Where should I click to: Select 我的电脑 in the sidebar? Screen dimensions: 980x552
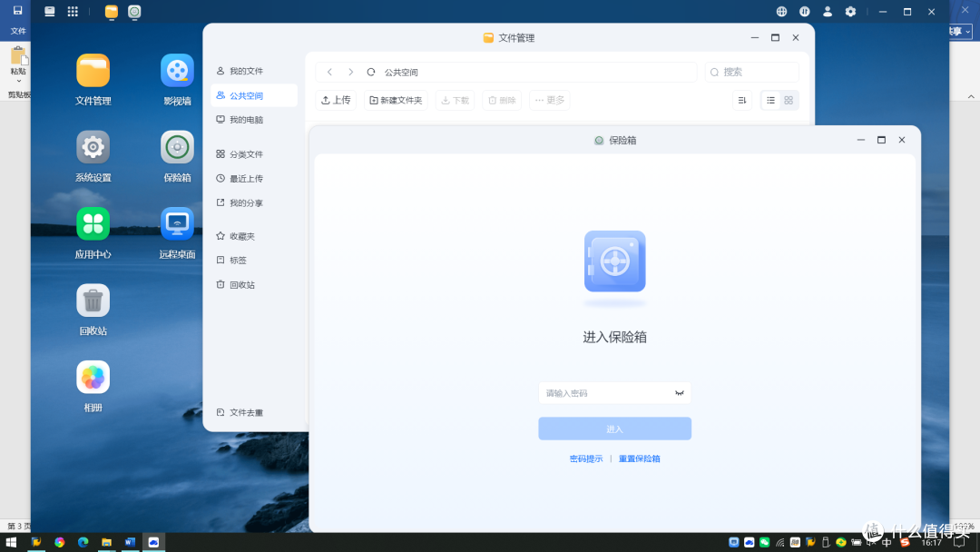(x=254, y=120)
